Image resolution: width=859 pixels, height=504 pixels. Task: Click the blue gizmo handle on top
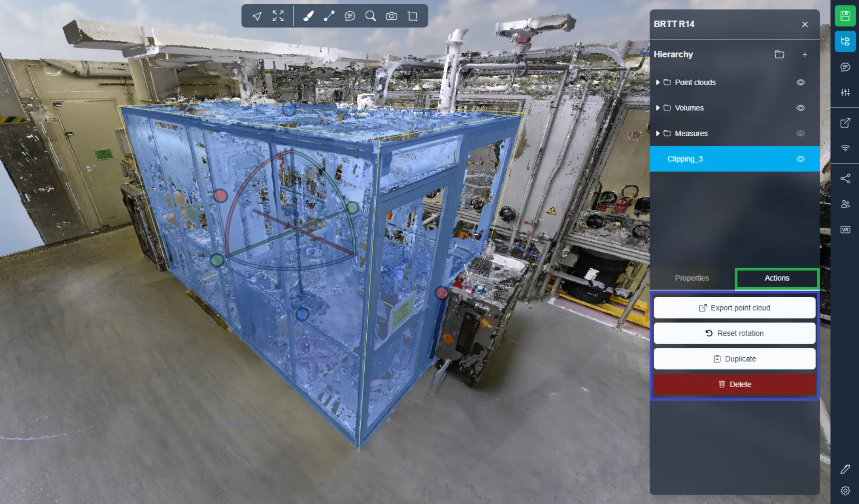point(289,110)
